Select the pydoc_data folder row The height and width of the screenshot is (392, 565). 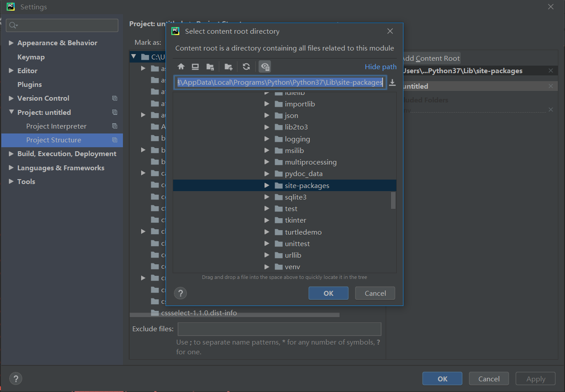(284, 174)
